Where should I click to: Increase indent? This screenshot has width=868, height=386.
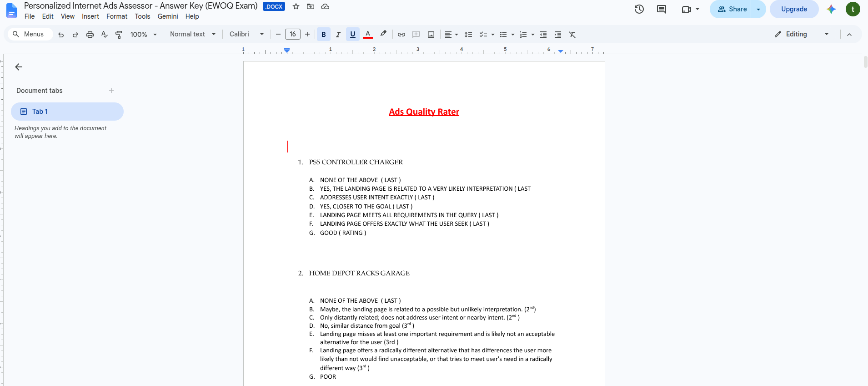(558, 35)
